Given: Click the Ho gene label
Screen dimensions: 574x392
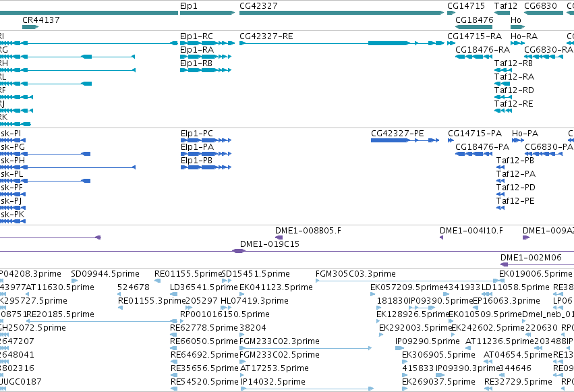Looking at the screenshot, I should (x=516, y=20).
